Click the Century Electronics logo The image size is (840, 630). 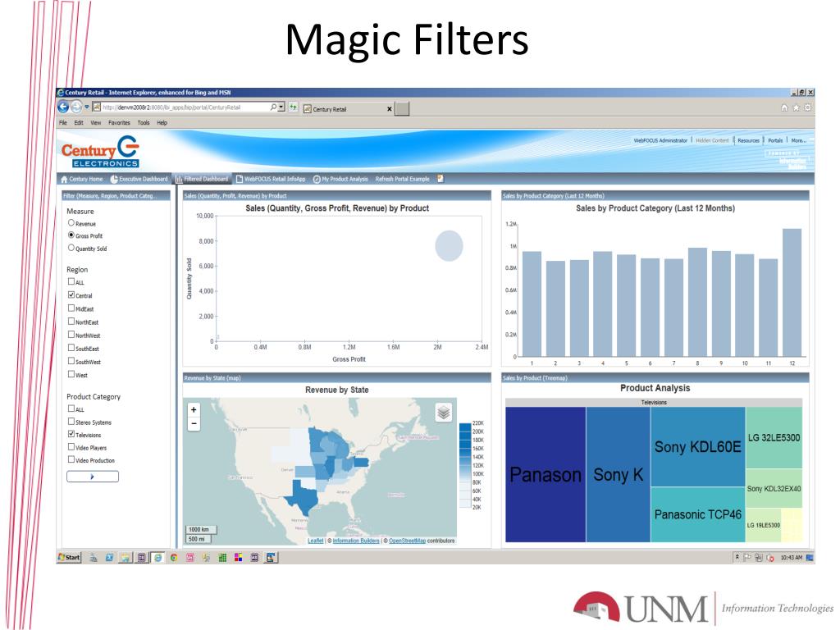tap(100, 152)
